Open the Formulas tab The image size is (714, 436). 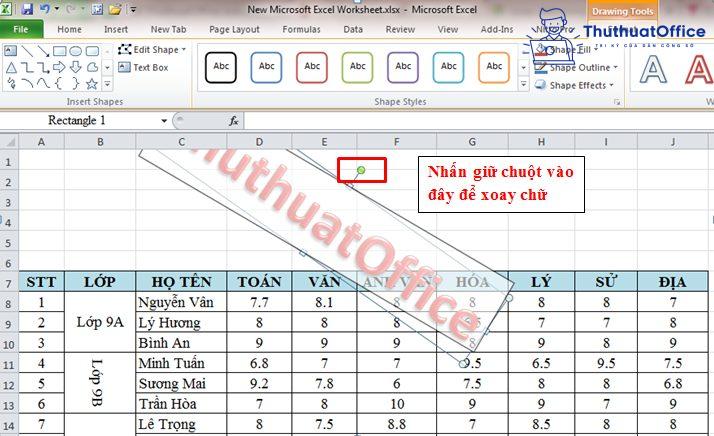301,29
